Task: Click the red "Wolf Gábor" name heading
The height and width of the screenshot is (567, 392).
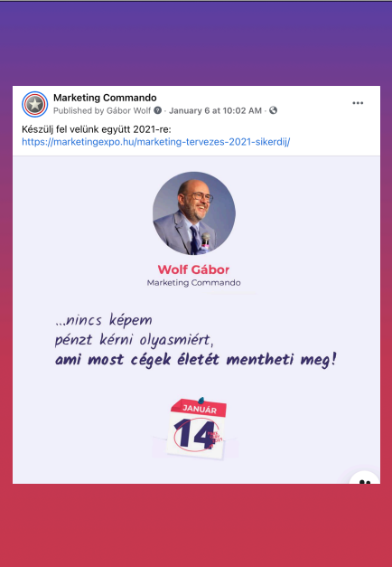Action: [x=193, y=269]
